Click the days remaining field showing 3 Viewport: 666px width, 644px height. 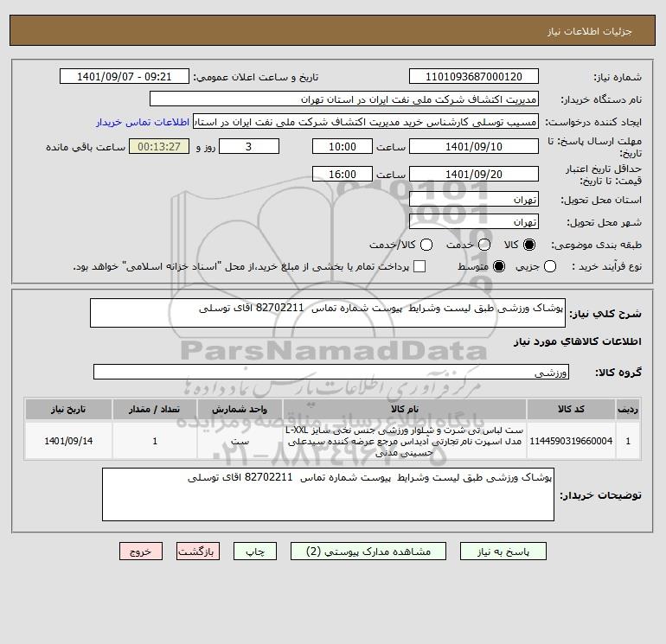click(x=249, y=146)
